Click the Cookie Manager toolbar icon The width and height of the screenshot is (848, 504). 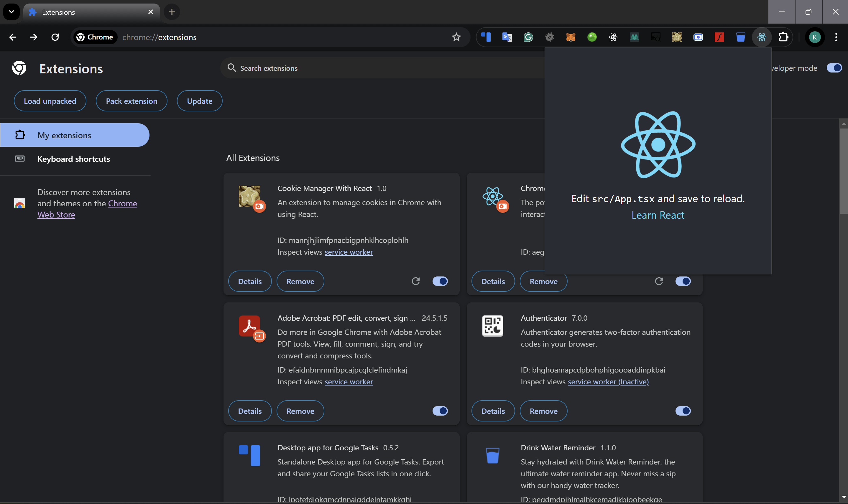tap(677, 37)
